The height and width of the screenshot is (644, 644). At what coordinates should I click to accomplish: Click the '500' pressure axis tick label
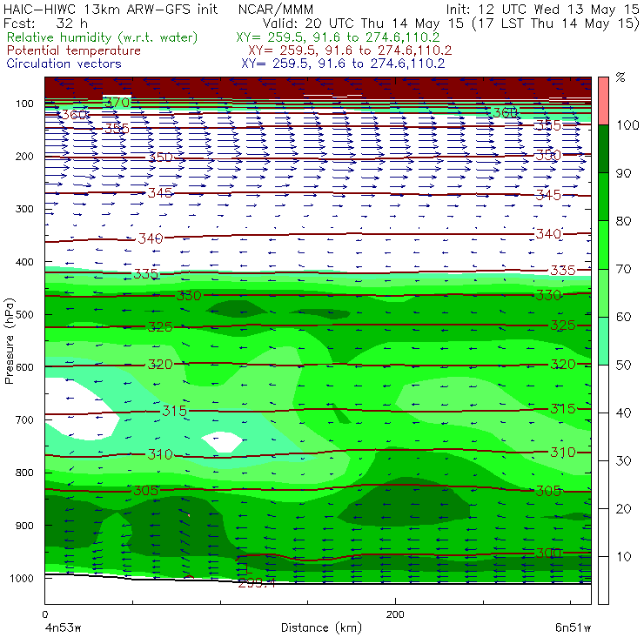[24, 315]
